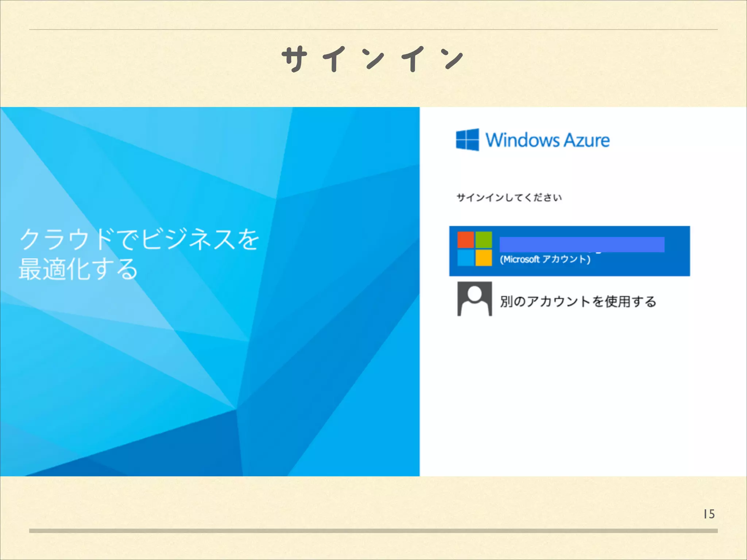Click the Microsoft four-color logo icon
Screen dimensions: 747x560
pos(475,249)
